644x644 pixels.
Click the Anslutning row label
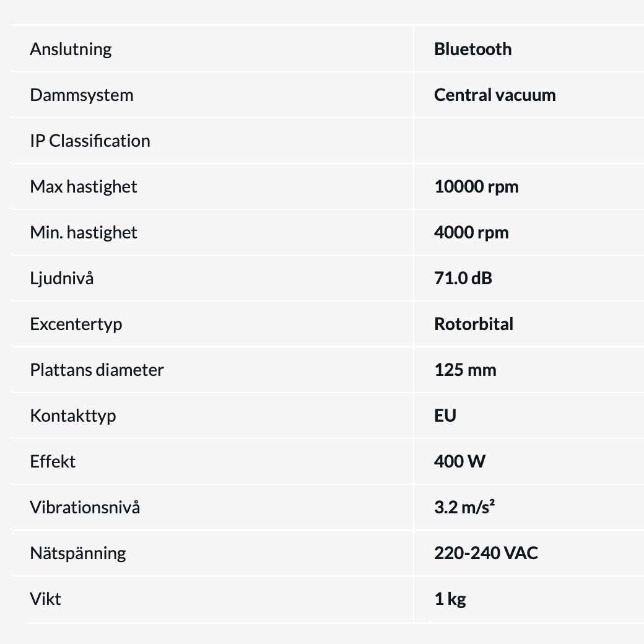point(71,50)
